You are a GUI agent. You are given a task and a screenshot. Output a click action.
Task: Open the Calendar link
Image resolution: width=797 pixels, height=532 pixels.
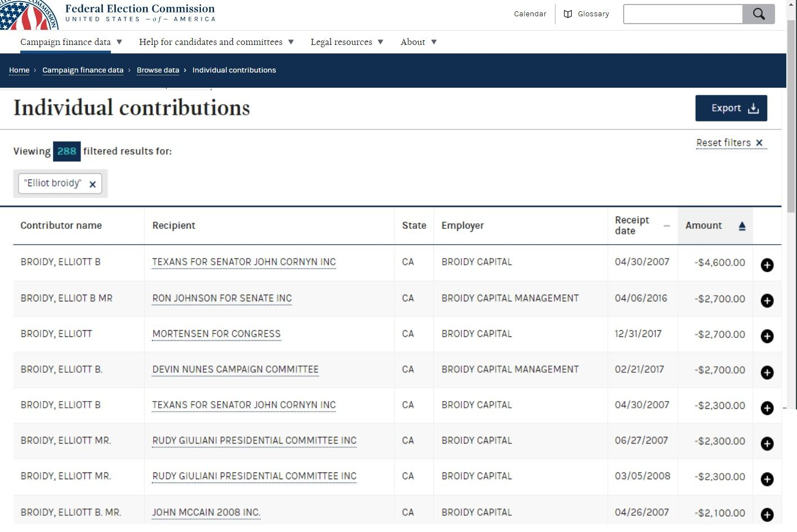pos(530,14)
